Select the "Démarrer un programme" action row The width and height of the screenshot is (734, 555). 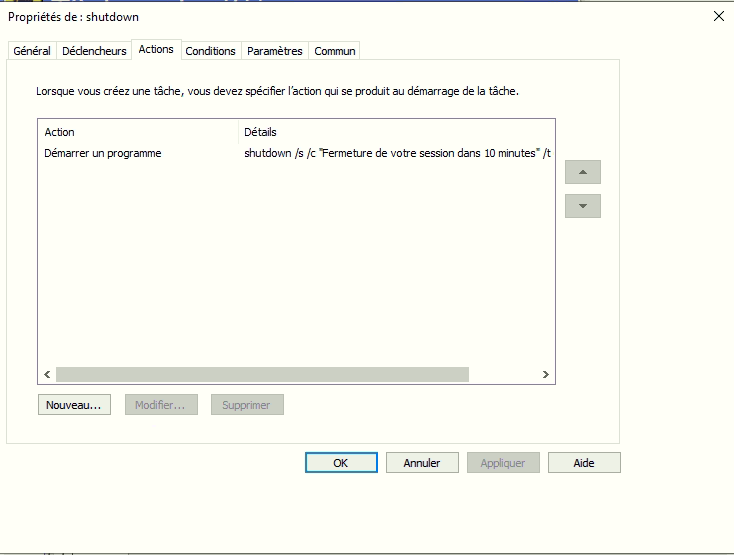pos(103,154)
